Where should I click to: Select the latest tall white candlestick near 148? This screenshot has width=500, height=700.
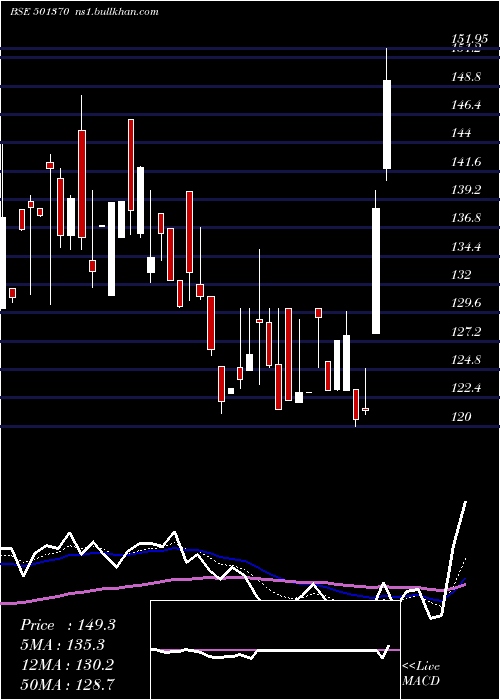[387, 125]
